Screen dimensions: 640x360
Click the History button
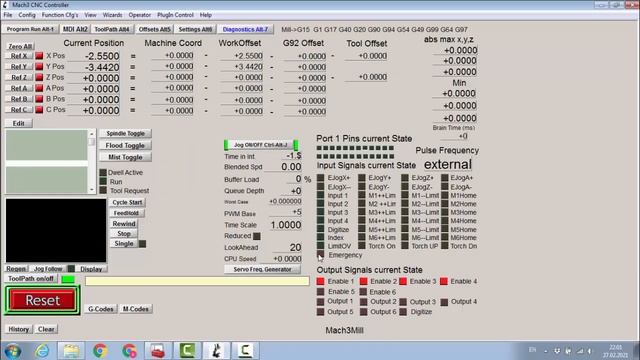coord(19,329)
